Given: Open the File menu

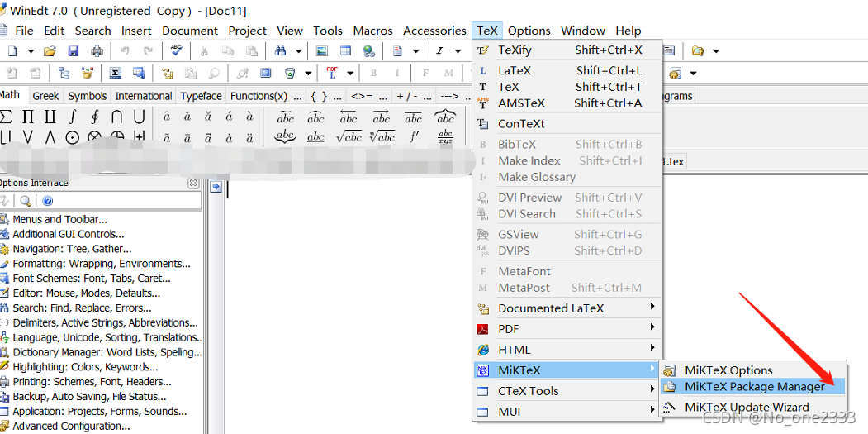Looking at the screenshot, I should tap(24, 31).
